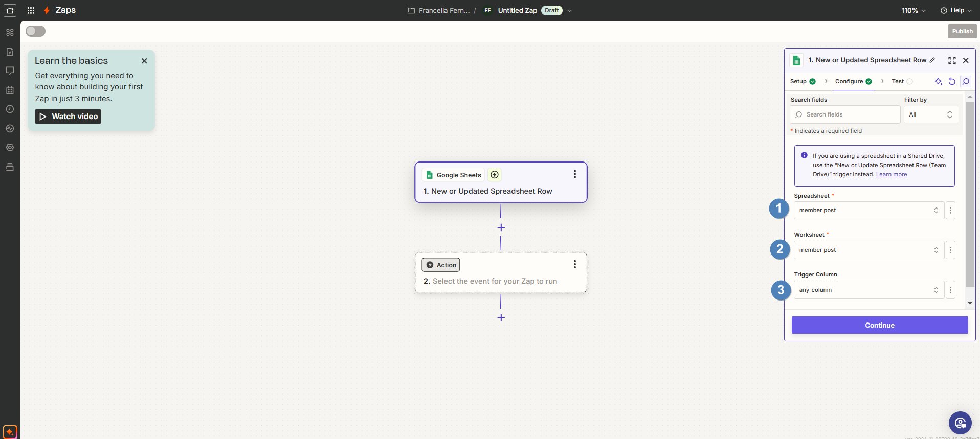Select the 'Select the event for your Zap to run' step

tap(501, 272)
